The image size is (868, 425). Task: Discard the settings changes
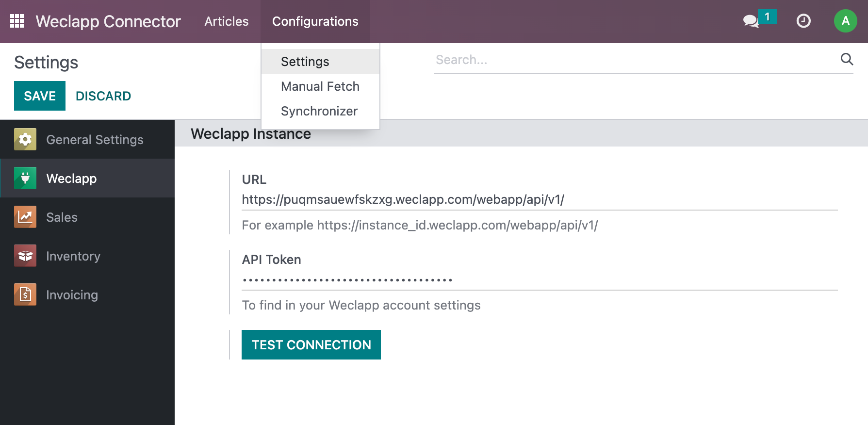(103, 96)
